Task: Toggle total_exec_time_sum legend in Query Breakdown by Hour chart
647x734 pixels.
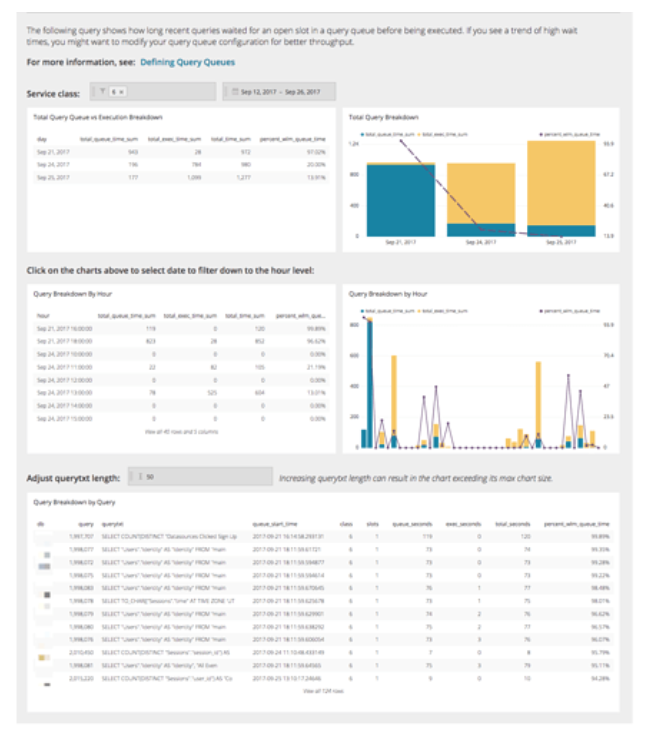Action: click(x=442, y=311)
